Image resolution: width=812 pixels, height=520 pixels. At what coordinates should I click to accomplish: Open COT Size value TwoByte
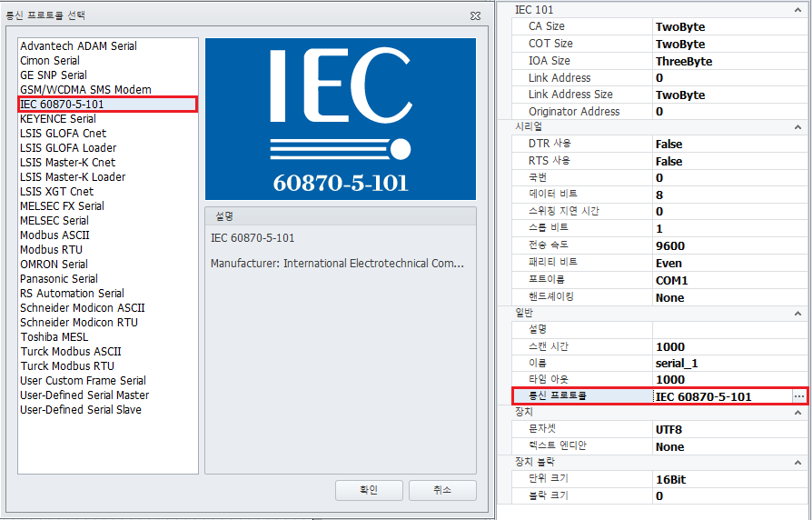[729, 44]
